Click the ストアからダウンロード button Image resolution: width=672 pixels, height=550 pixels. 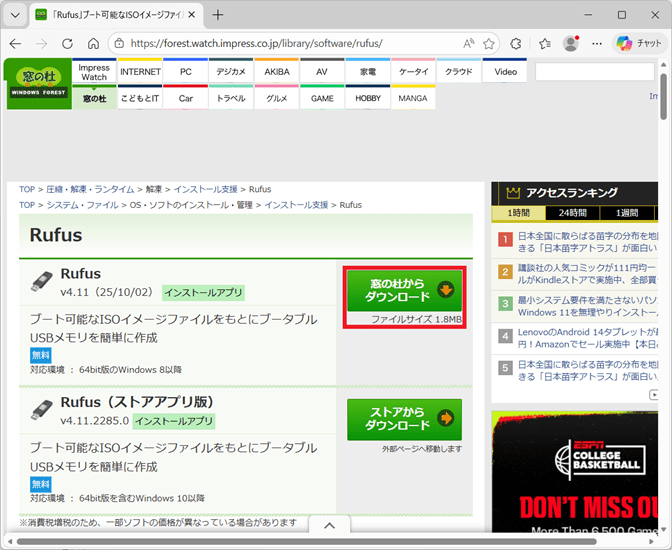[404, 418]
